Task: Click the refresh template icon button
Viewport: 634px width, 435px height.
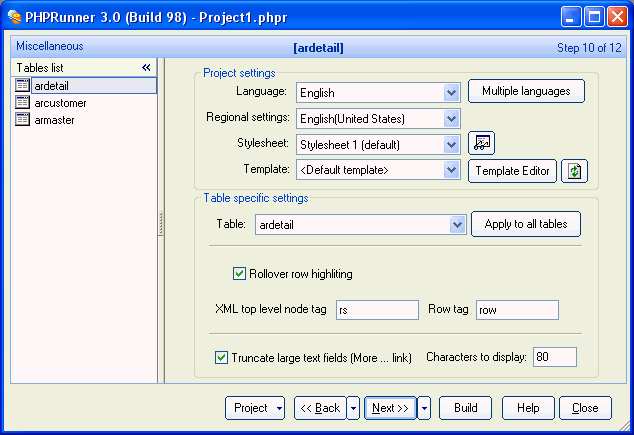Action: 574,171
